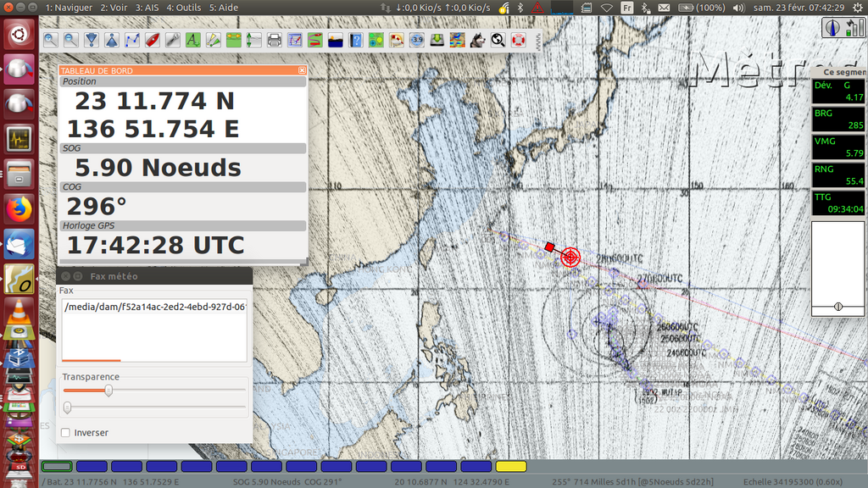Trigger the man overboard life ring icon
This screenshot has width=868, height=488.
[x=518, y=40]
